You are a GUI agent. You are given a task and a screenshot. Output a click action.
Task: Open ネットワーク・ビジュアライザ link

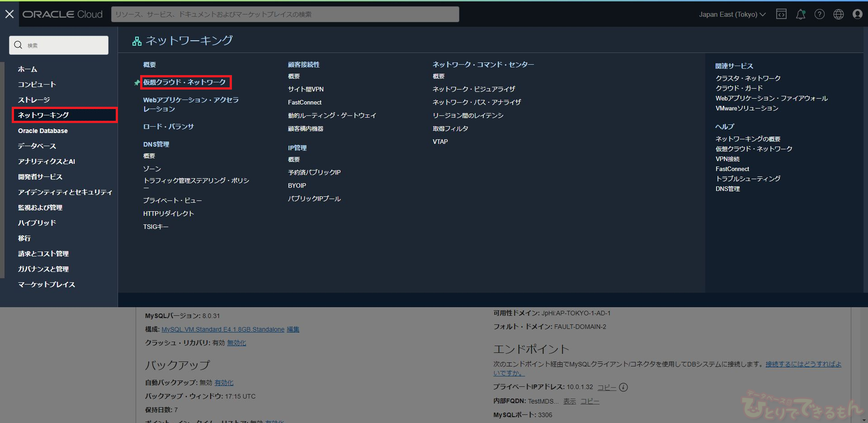click(x=474, y=90)
